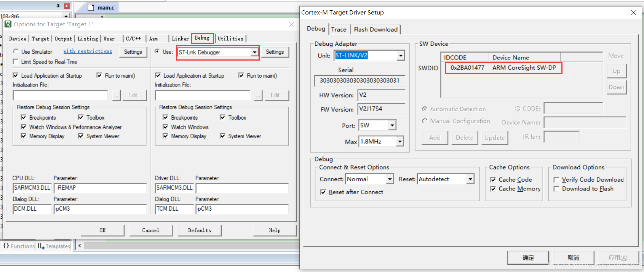Toggle Reset after Connect
This screenshot has height=272, width=644.
point(323,192)
